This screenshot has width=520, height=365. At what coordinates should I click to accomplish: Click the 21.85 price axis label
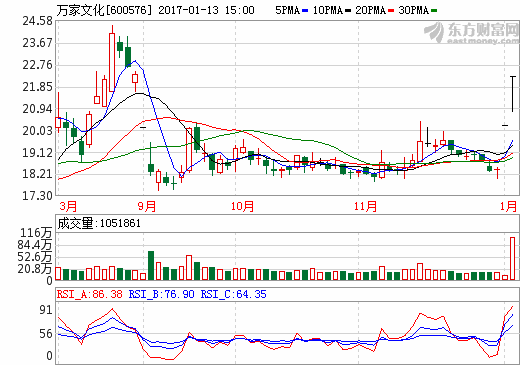click(38, 87)
